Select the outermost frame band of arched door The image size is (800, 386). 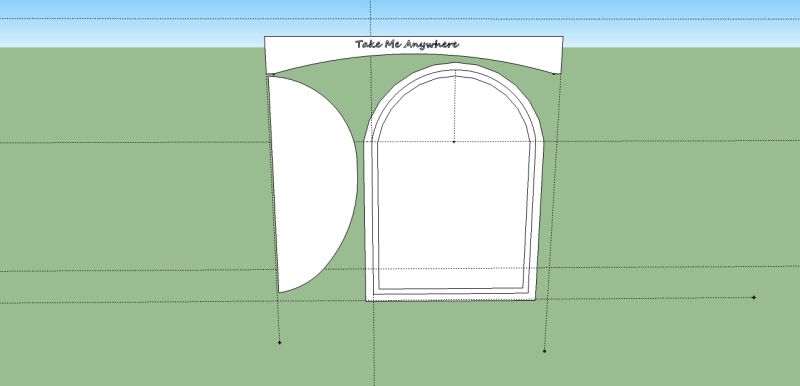click(369, 219)
